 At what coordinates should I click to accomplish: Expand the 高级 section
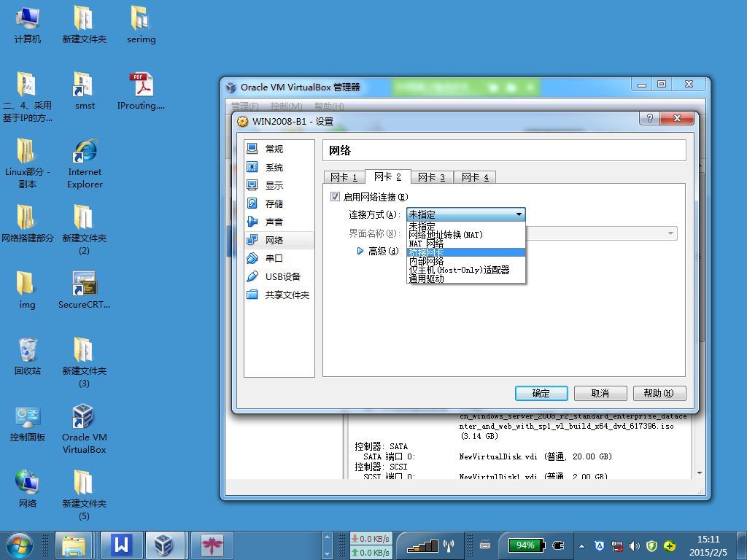tap(360, 251)
